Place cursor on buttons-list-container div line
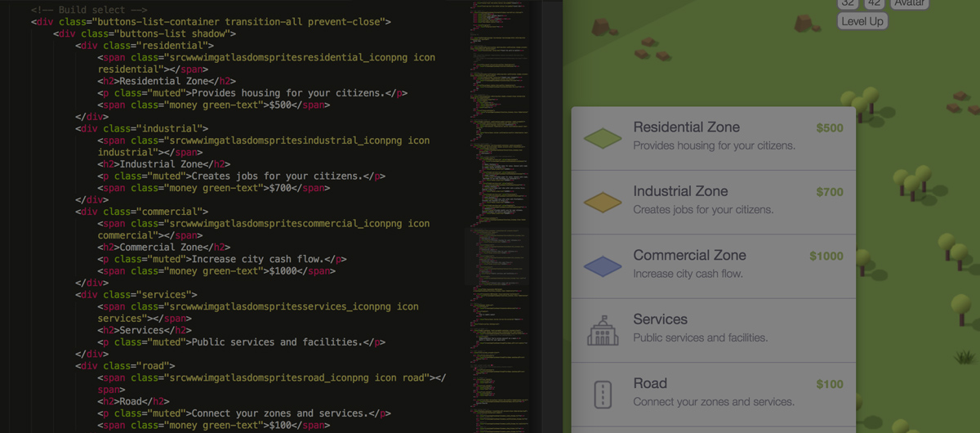The image size is (980, 433). click(x=211, y=22)
